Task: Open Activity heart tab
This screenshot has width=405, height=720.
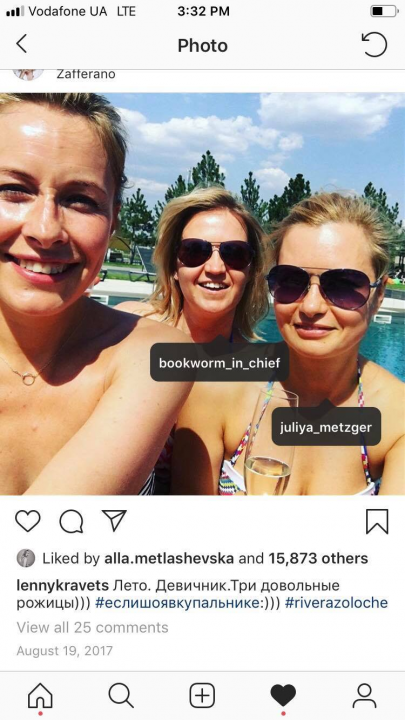Action: tap(283, 696)
